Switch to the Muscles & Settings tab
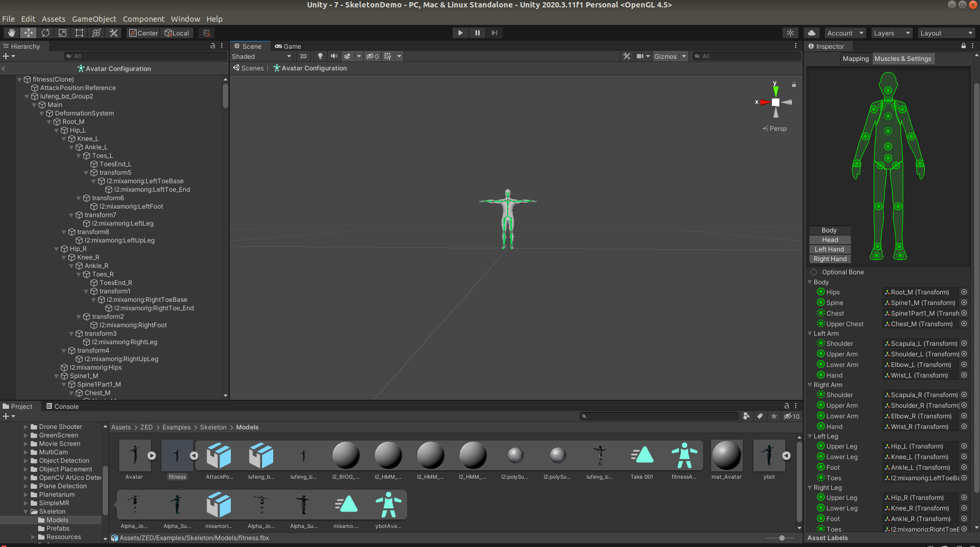 [903, 58]
